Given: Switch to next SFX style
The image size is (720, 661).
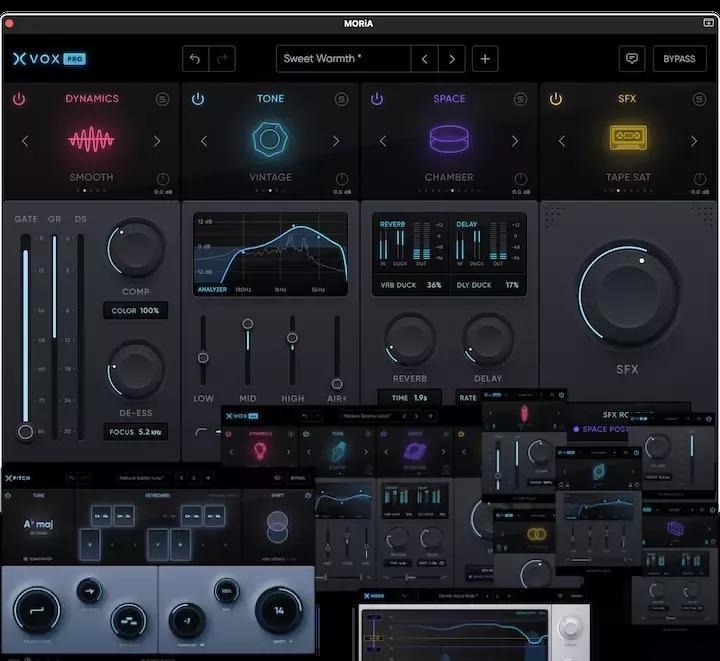Looking at the screenshot, I should click(x=693, y=141).
